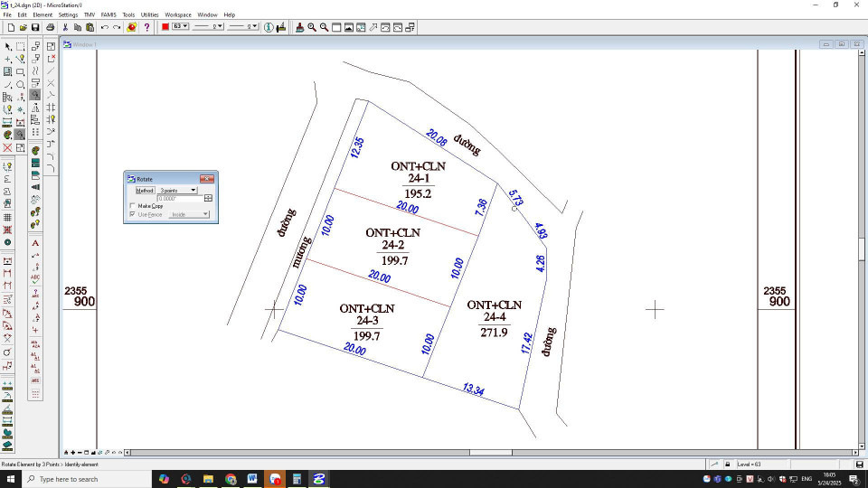Screen dimensions: 868x488
Task: Redo the last undone action
Action: coord(117,28)
